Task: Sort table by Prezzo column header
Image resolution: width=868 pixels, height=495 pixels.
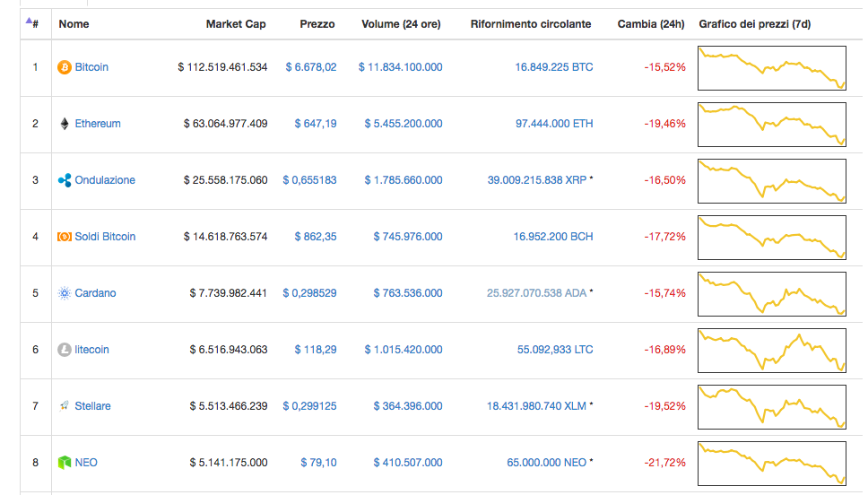Action: point(317,24)
